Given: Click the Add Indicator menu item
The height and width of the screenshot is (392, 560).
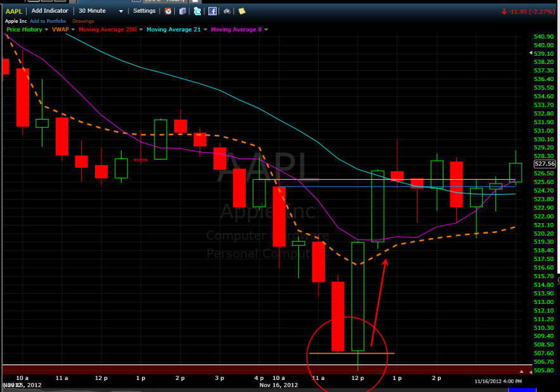Looking at the screenshot, I should 49,11.
